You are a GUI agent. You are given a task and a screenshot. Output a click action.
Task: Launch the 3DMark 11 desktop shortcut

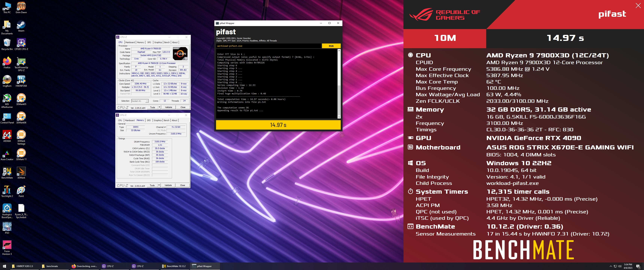(x=21, y=154)
